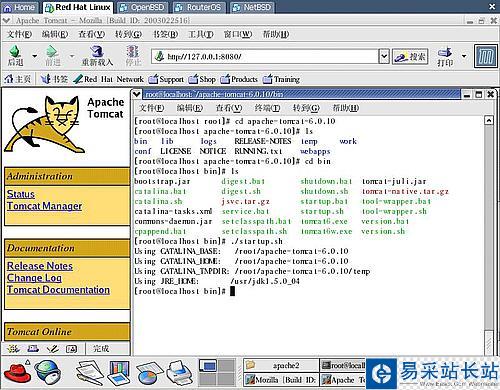
Task: Click the Navigator component icon in status bar
Action: tap(13, 349)
